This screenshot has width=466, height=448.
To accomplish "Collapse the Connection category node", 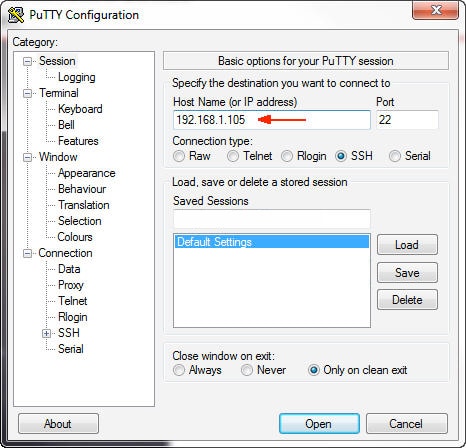I will coord(27,253).
